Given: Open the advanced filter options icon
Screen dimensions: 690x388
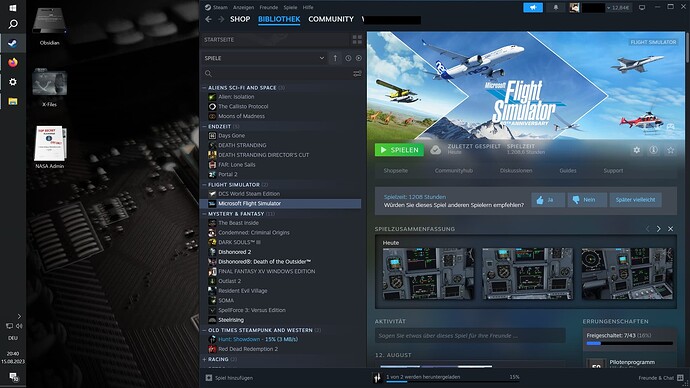Looking at the screenshot, I should 357,73.
